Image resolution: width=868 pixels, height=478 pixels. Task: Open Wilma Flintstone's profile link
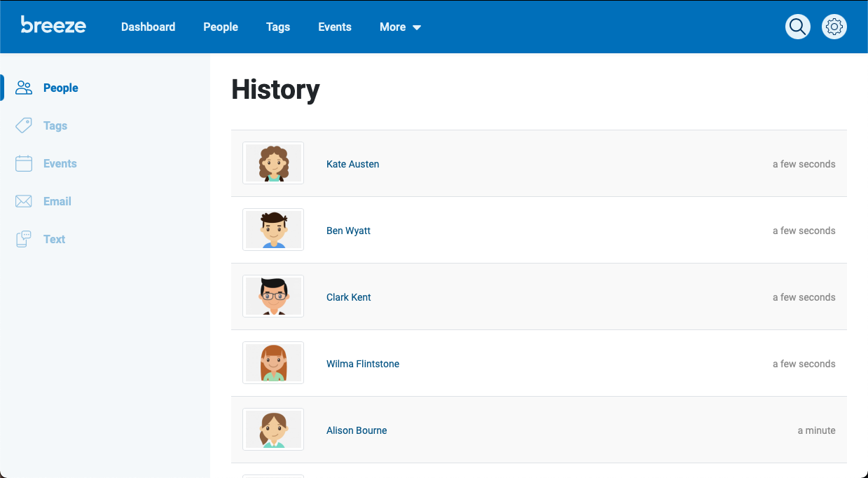coord(363,364)
